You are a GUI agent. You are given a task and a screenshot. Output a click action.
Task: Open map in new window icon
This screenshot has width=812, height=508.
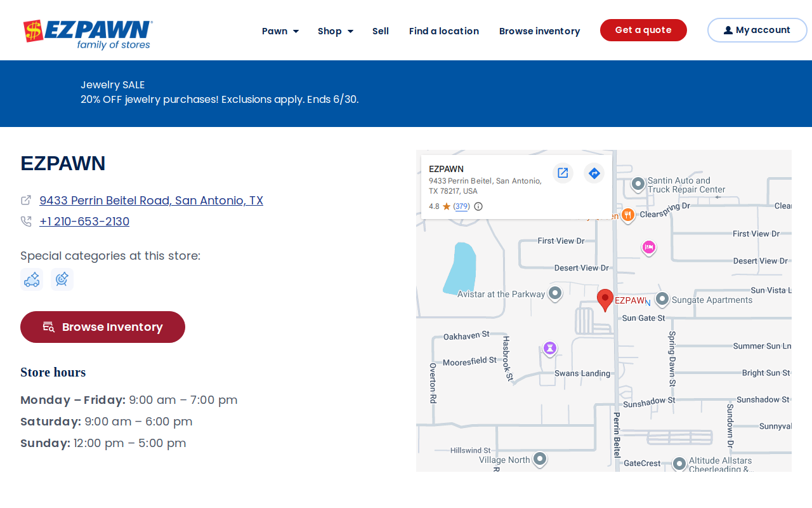click(563, 173)
